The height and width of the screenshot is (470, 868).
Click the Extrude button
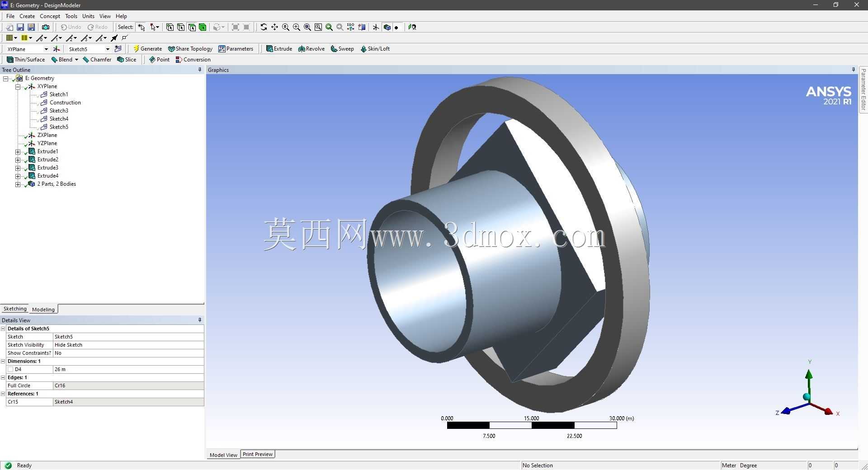[279, 49]
